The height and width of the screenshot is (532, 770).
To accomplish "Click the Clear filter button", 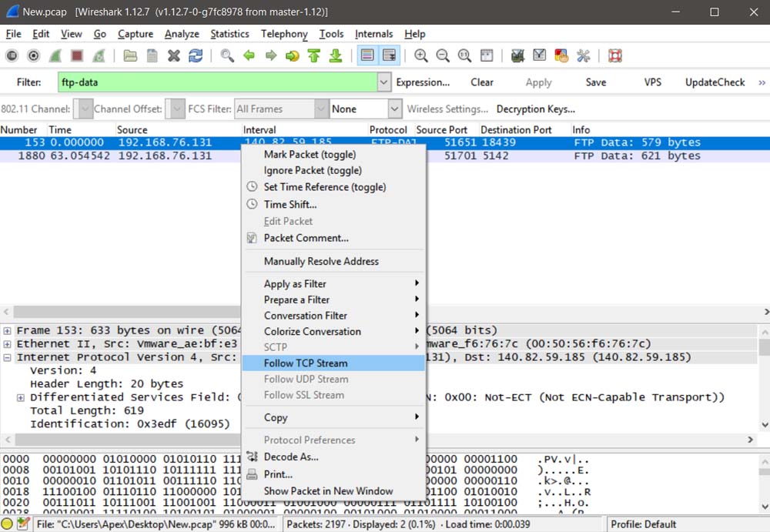I will click(x=482, y=82).
